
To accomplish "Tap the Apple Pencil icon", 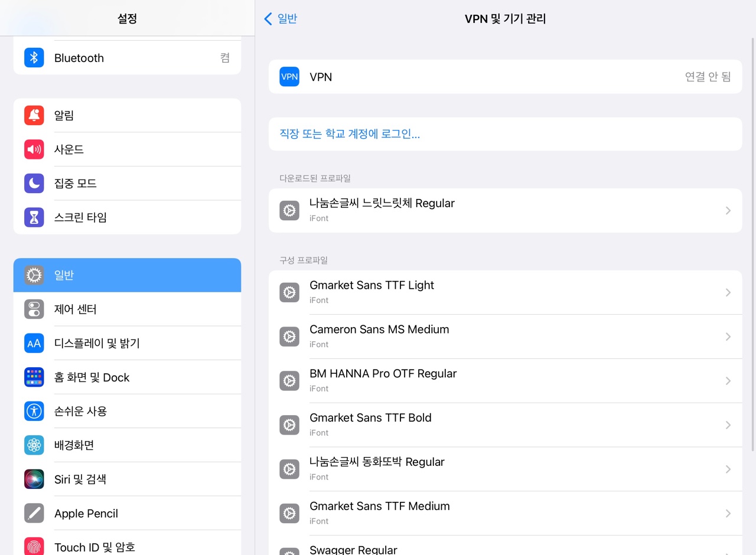I will pos(34,513).
